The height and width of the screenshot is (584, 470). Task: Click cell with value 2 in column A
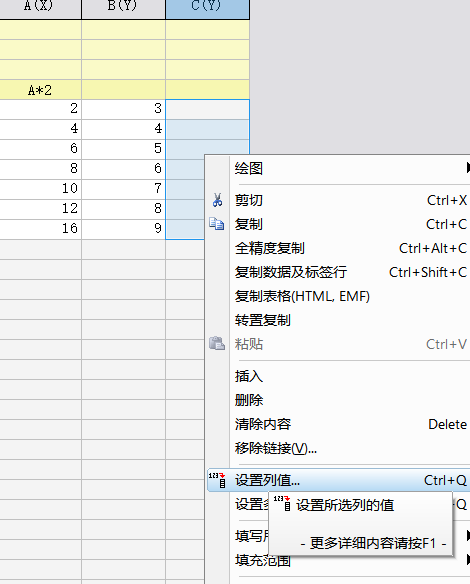pyautogui.click(x=40, y=109)
